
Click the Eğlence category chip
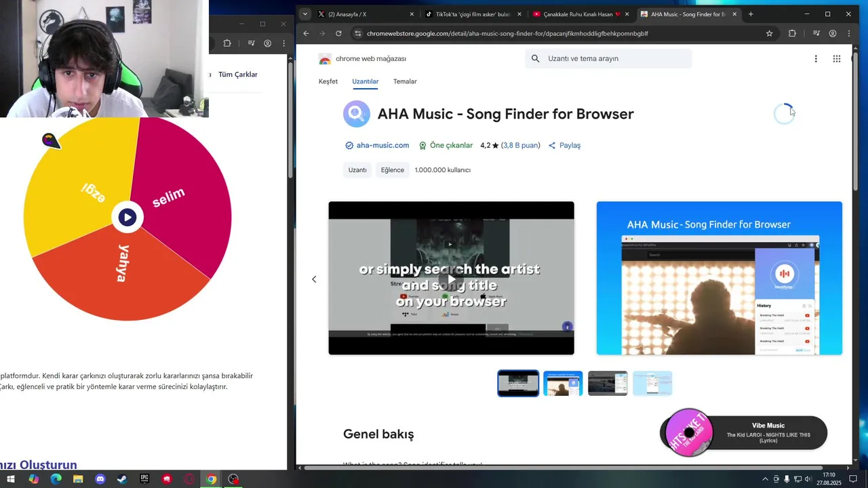coord(392,170)
